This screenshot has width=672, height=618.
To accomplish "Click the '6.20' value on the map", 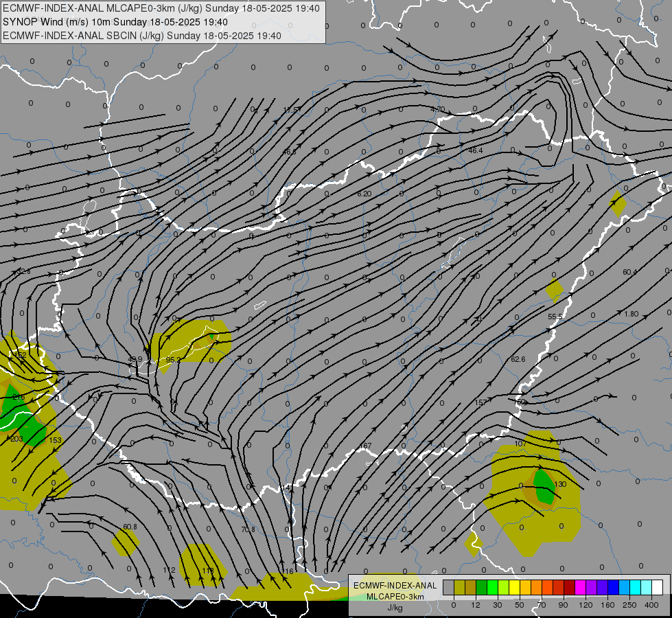I will pos(364,194).
